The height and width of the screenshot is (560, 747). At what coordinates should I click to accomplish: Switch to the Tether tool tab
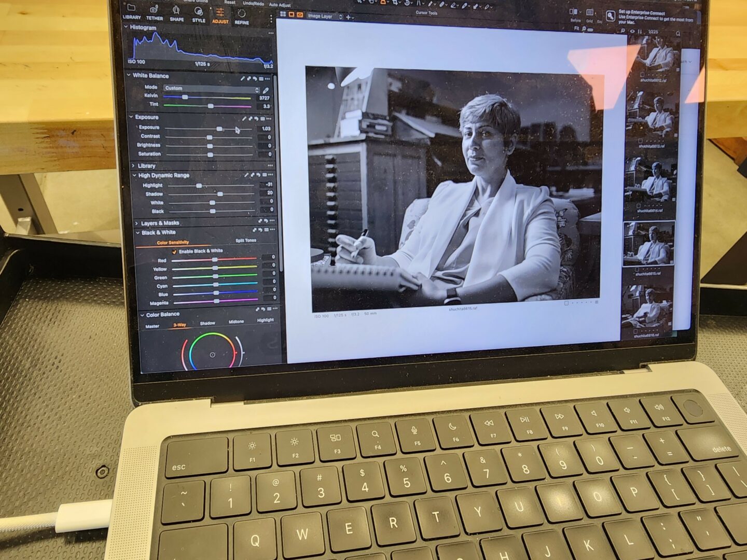[x=154, y=12]
